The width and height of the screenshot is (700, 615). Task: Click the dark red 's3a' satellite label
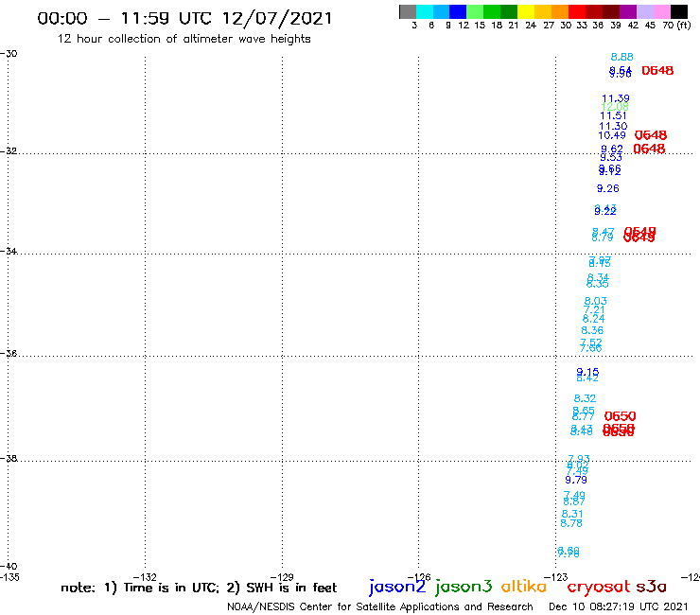click(x=652, y=587)
